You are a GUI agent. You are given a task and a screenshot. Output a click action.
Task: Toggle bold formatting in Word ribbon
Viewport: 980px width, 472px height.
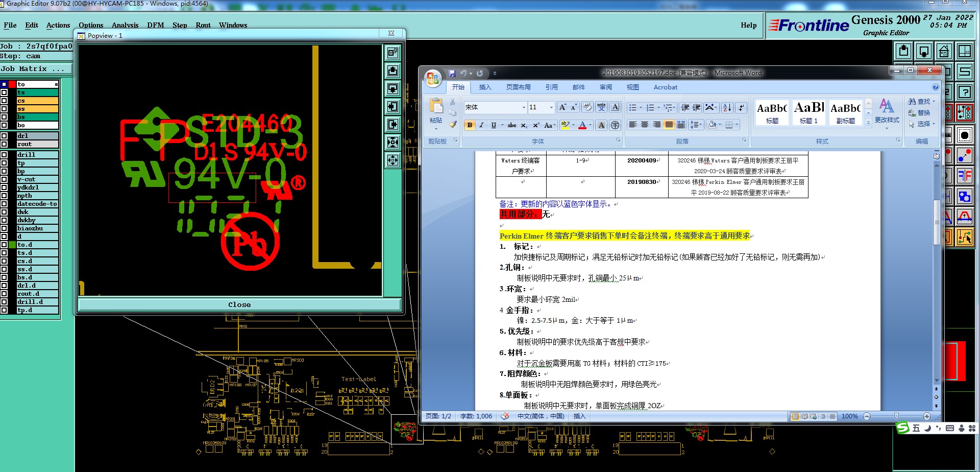(470, 125)
